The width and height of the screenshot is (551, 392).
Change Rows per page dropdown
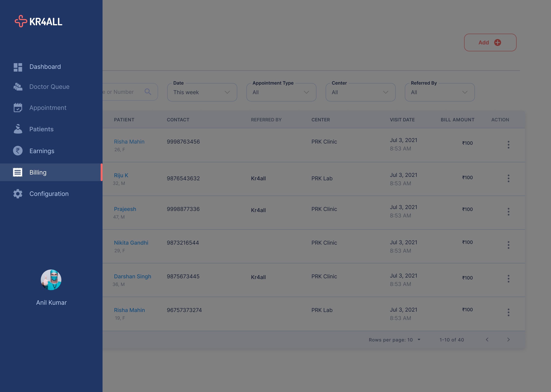(395, 340)
